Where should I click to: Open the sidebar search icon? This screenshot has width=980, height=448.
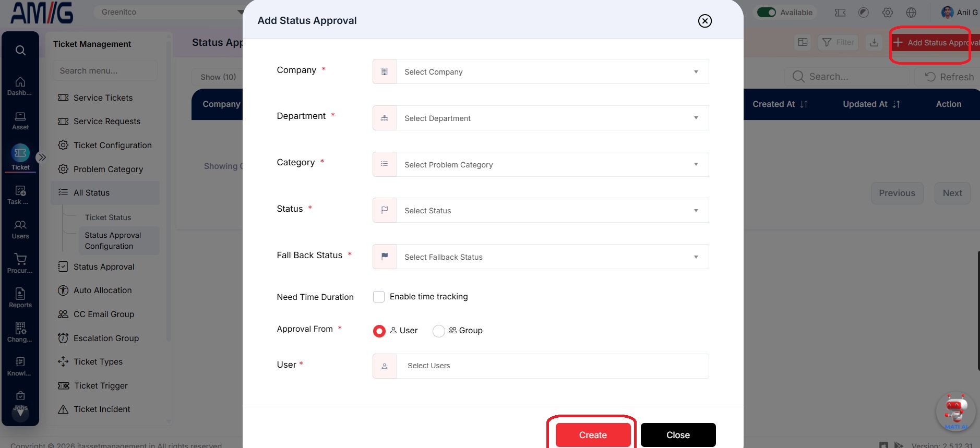(x=20, y=50)
